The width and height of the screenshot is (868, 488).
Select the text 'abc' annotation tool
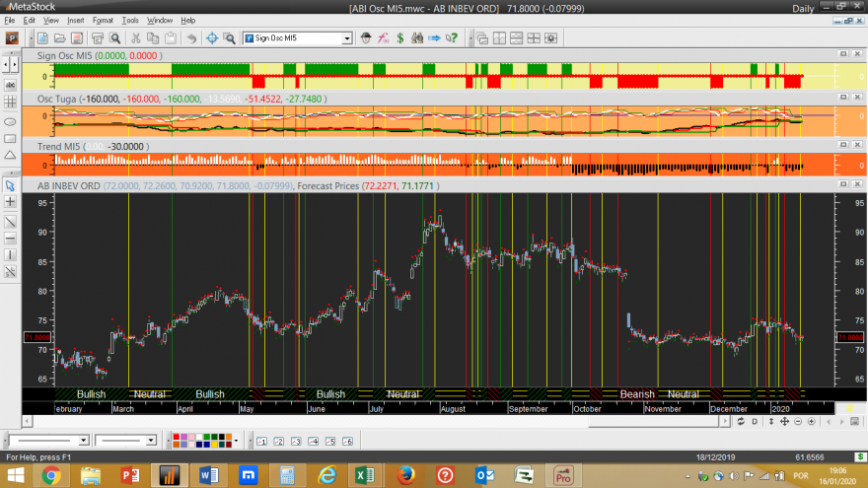point(10,85)
